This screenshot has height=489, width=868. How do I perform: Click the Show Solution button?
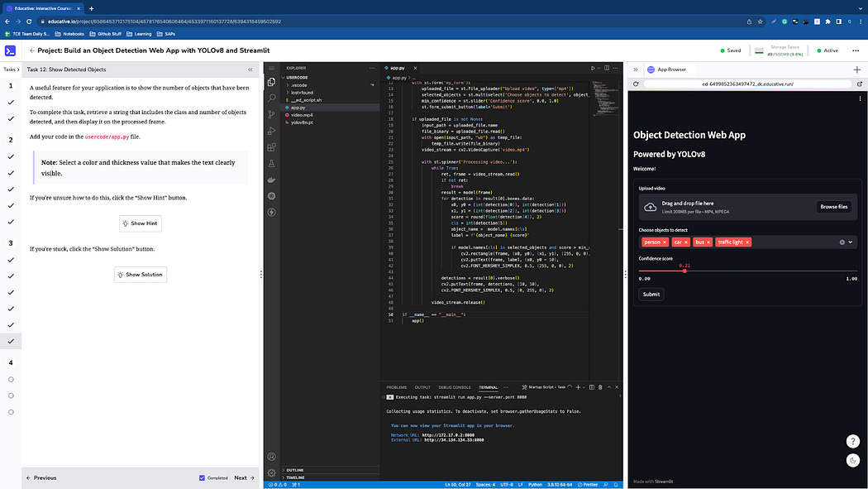pyautogui.click(x=140, y=275)
